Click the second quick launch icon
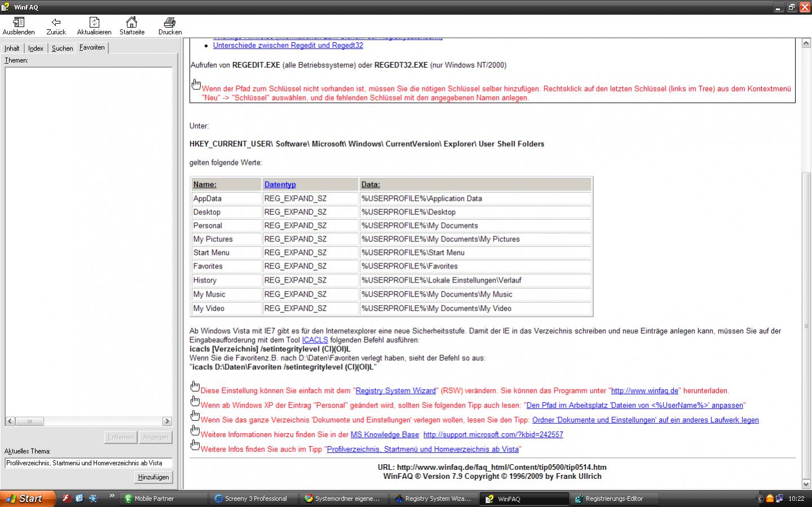Screen dimensions: 812x507 (x=80, y=499)
